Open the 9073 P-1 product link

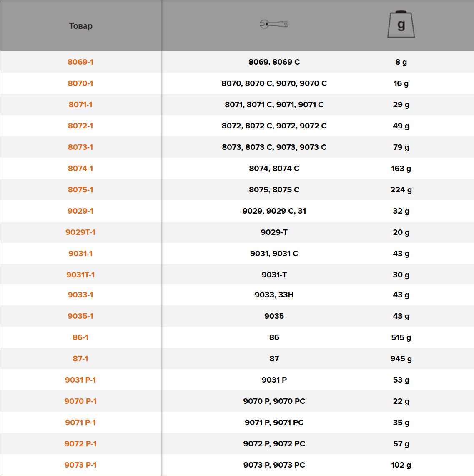(x=80, y=464)
